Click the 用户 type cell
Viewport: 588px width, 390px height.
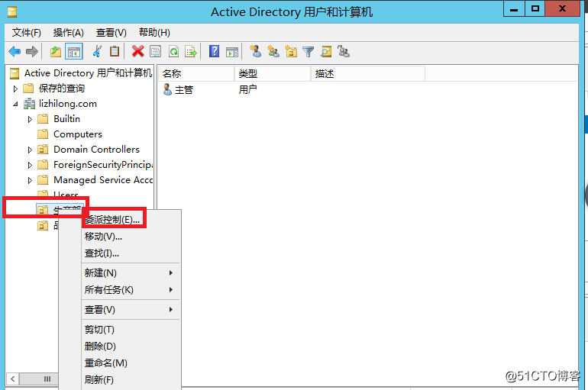[x=248, y=89]
